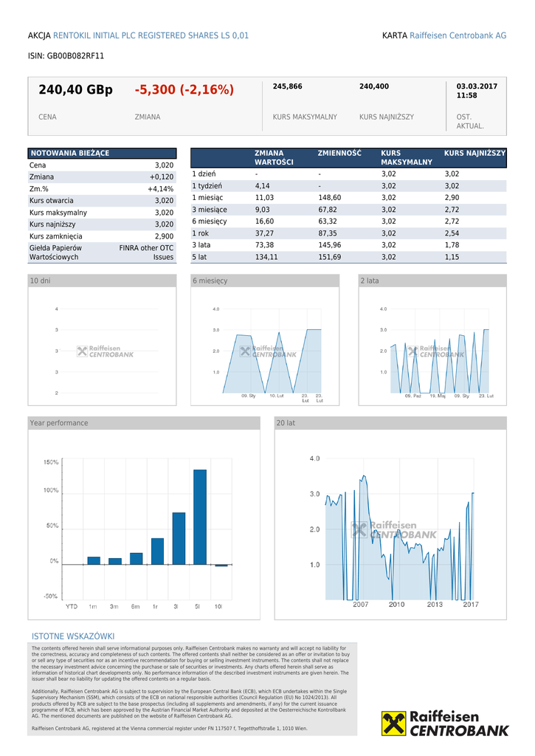The height and width of the screenshot is (756, 535).
Task: Open the Raiffeisen Centrobank AG link in header
Action: pos(458,35)
